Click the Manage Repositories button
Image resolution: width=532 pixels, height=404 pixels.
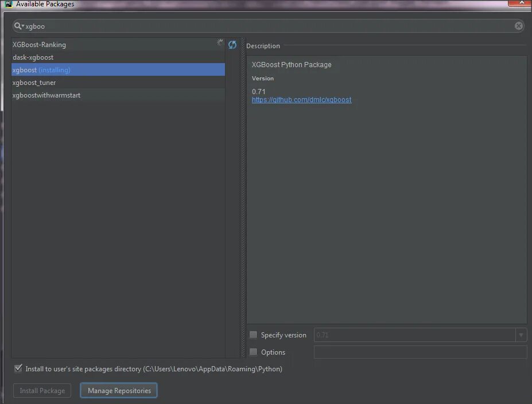tap(119, 390)
